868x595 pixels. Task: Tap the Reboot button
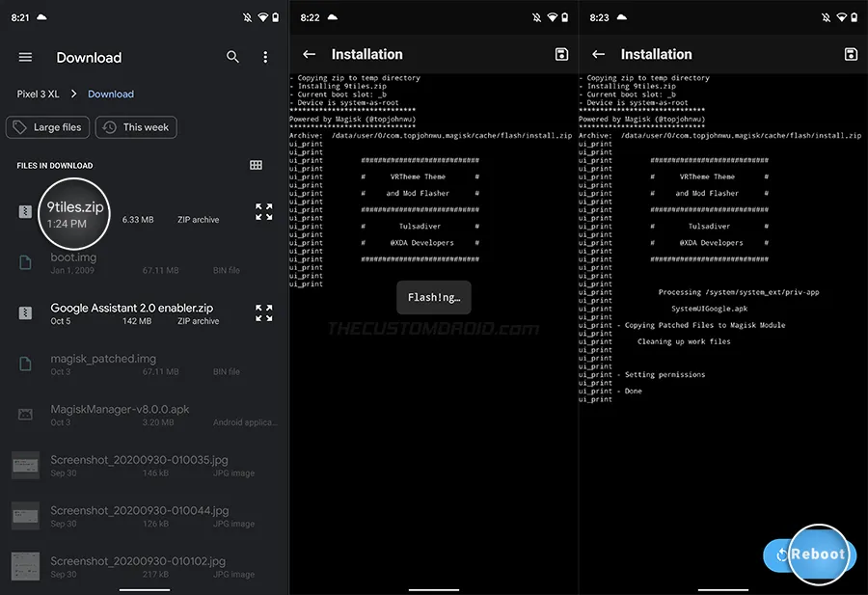810,554
